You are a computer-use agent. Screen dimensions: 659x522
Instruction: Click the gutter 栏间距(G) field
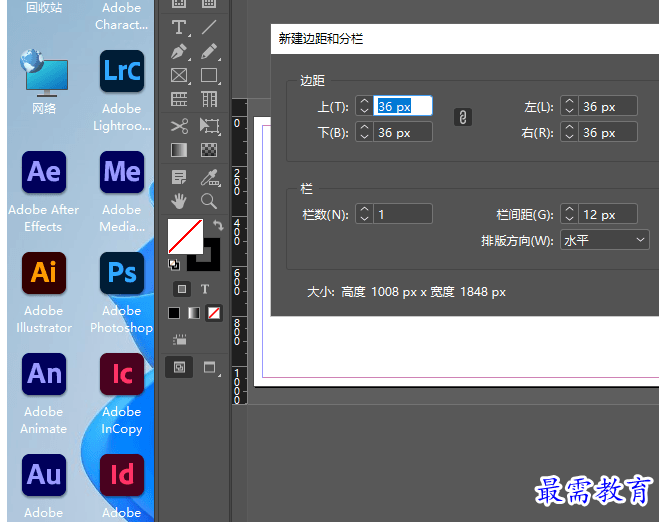(x=607, y=214)
